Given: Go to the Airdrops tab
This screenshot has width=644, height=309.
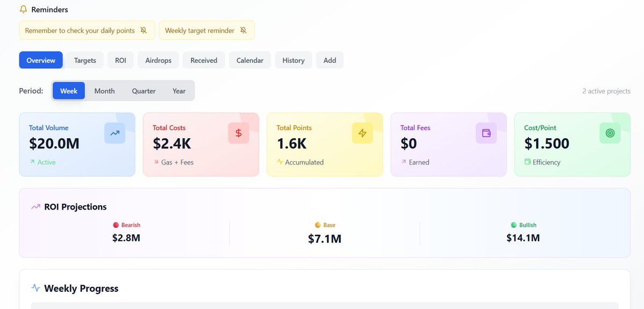Looking at the screenshot, I should (158, 60).
